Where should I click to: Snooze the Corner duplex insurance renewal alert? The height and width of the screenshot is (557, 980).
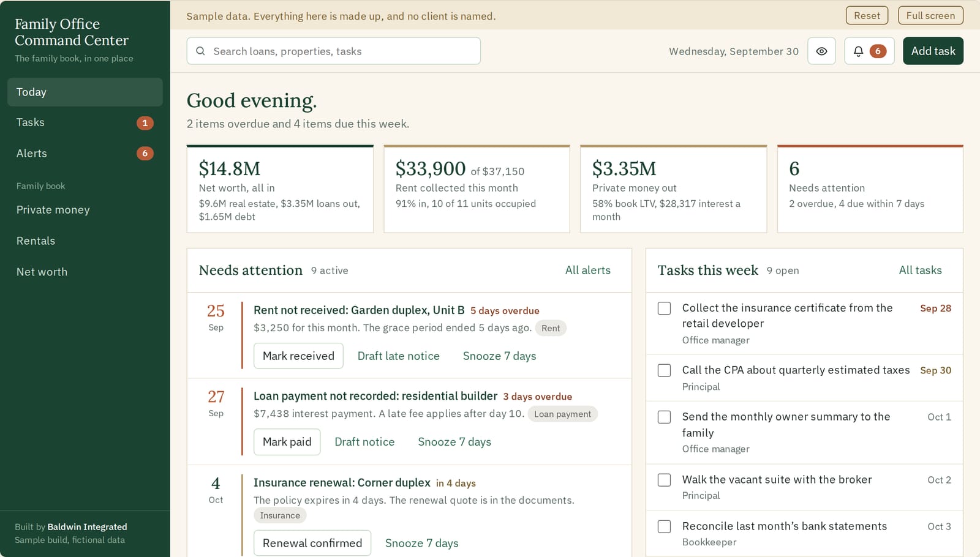click(x=422, y=543)
